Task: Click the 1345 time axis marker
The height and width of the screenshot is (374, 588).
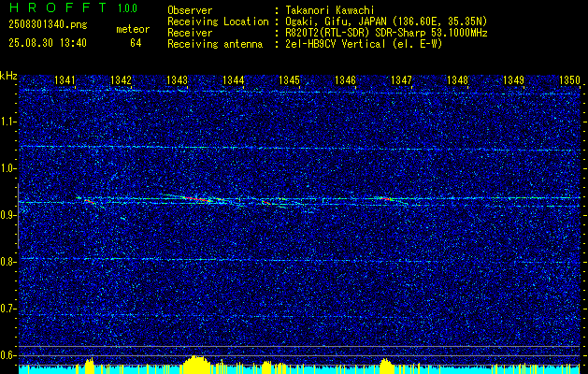Action: [x=290, y=80]
